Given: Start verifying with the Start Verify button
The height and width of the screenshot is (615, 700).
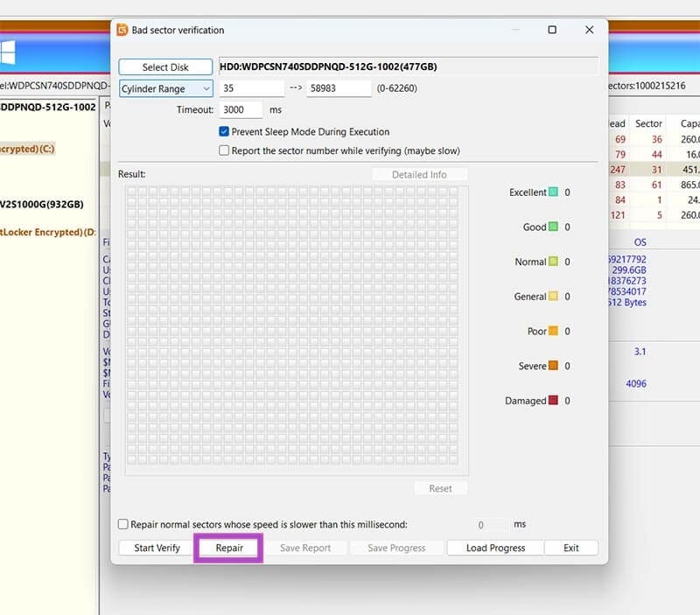Looking at the screenshot, I should point(156,548).
